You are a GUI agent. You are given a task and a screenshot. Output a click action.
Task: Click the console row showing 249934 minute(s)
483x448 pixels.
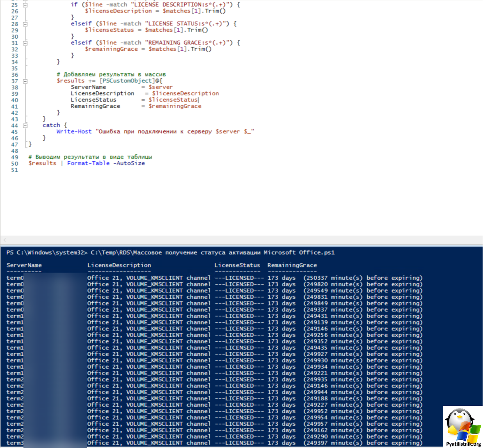pyautogui.click(x=215, y=367)
